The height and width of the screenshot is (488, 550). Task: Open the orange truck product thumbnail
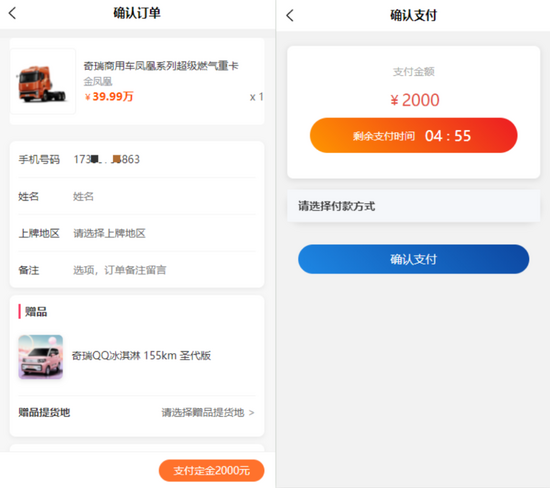tap(43, 81)
